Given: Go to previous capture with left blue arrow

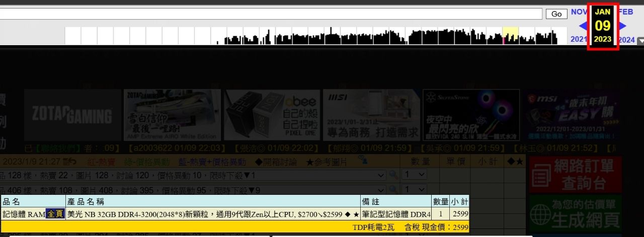Looking at the screenshot, I should (x=583, y=26).
